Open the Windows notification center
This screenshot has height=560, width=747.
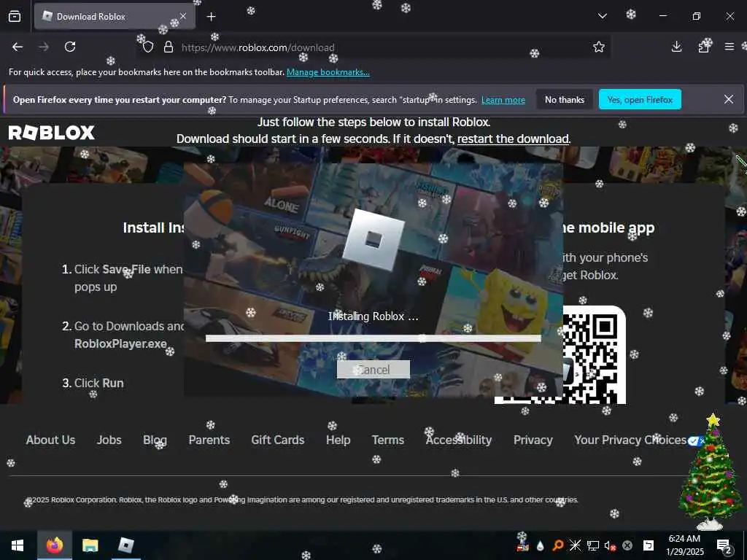pos(724,546)
